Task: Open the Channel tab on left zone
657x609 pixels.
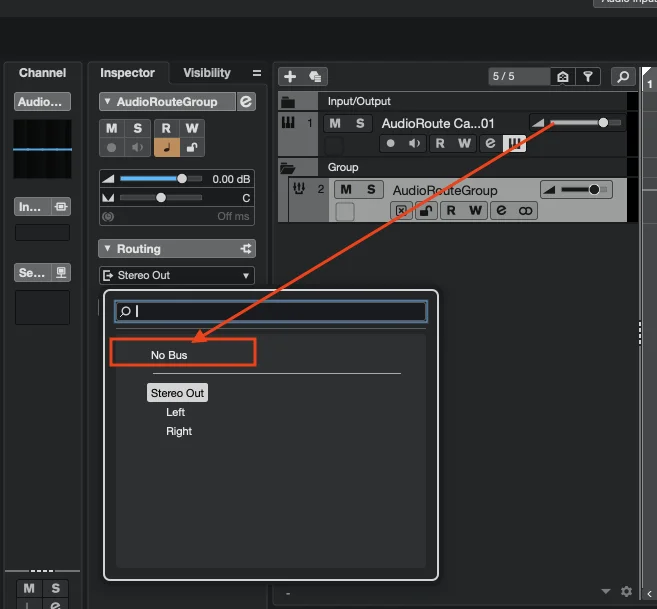Action: coord(42,73)
